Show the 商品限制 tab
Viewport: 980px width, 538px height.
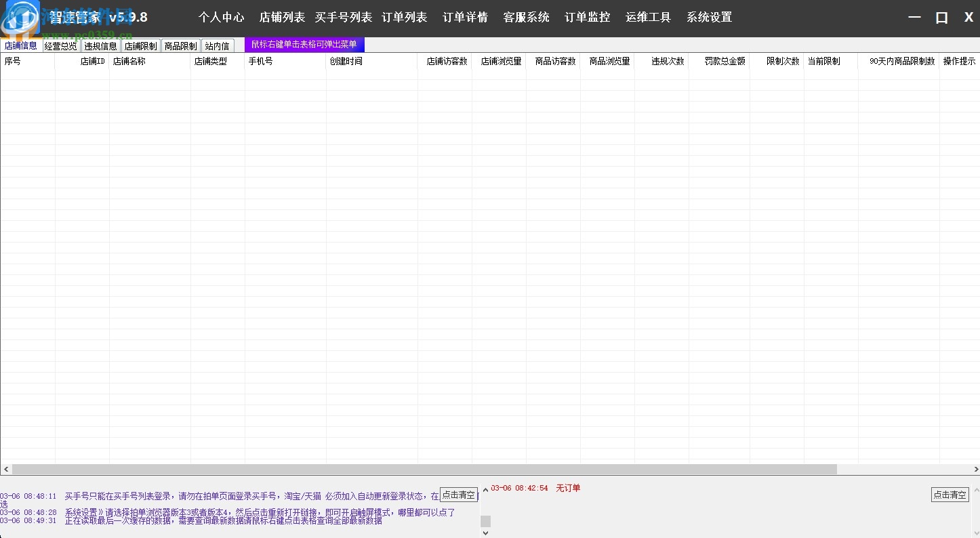click(180, 46)
